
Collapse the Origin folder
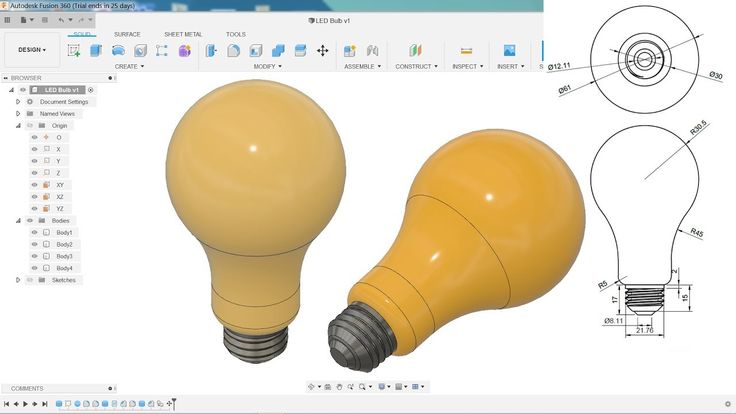(x=18, y=125)
